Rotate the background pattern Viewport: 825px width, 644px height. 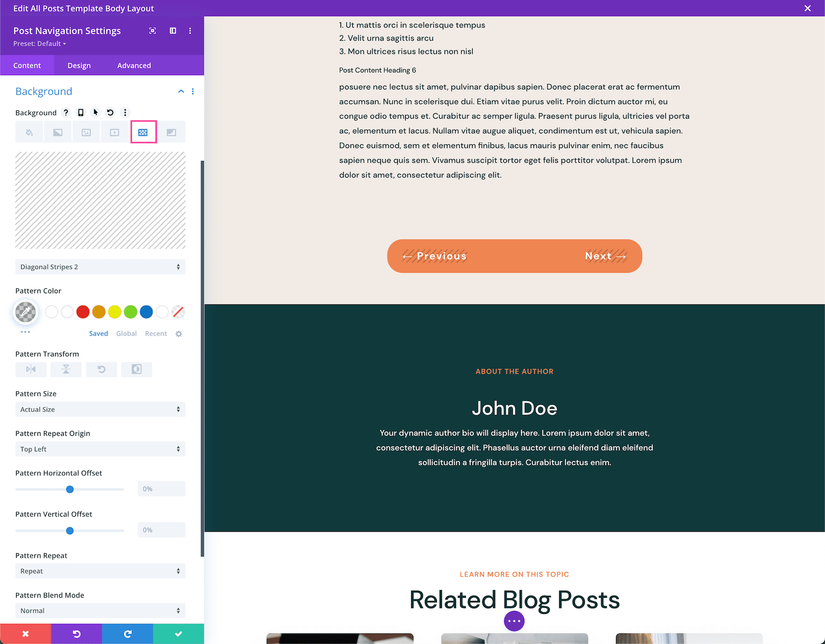click(101, 369)
